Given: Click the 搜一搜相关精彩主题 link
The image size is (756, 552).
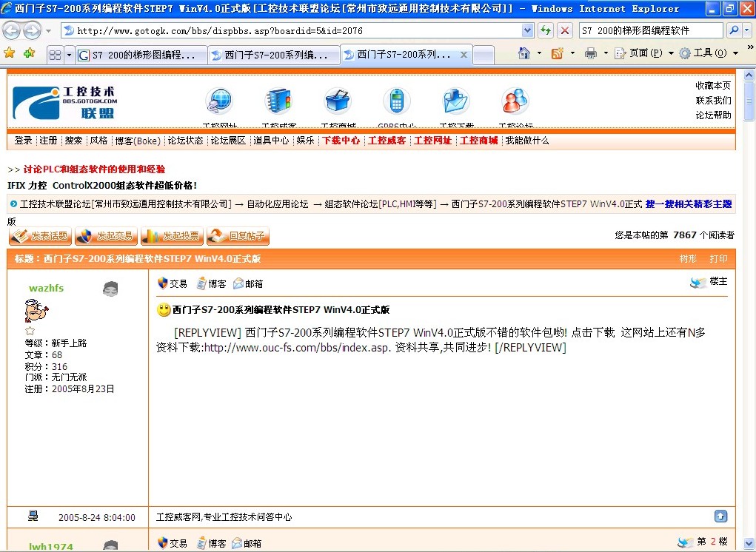Looking at the screenshot, I should point(689,204).
